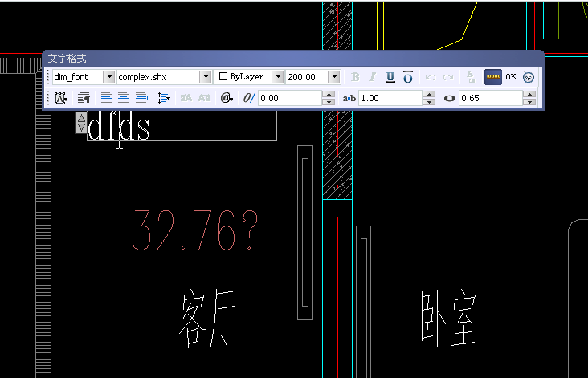588x378 pixels.
Task: Expand the ByLayer color dropdown
Action: (278, 77)
